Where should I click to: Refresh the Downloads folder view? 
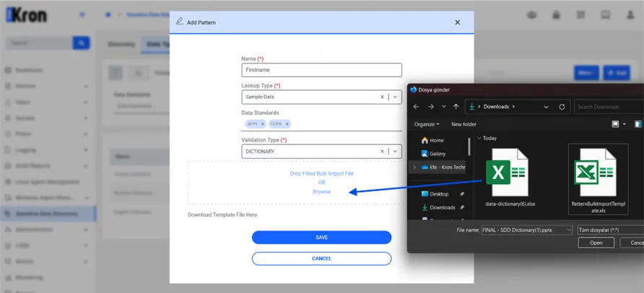coord(562,107)
